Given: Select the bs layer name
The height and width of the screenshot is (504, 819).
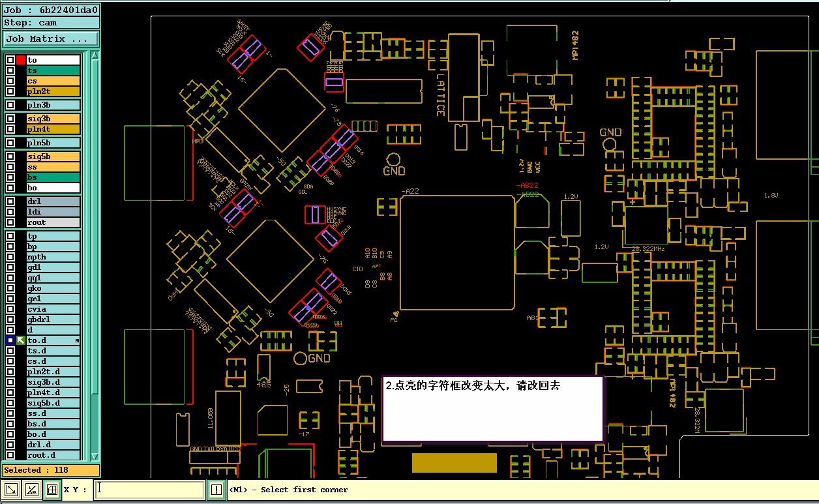Looking at the screenshot, I should (53, 177).
